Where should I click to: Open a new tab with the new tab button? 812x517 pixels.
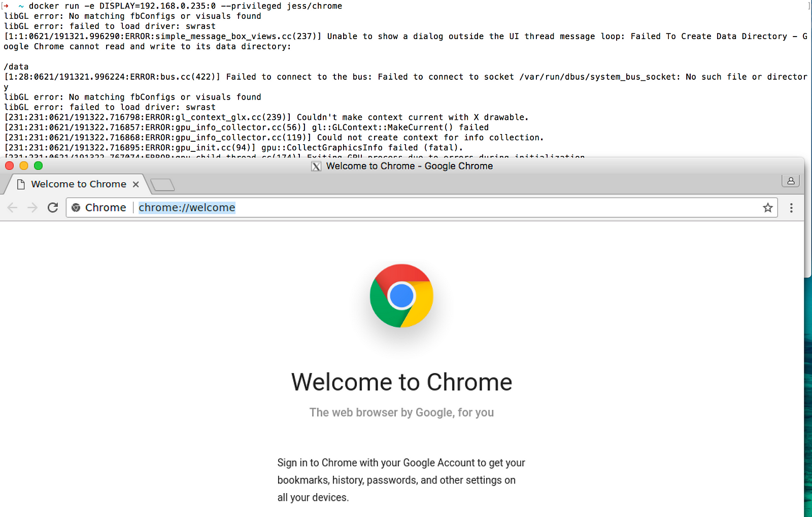point(163,185)
